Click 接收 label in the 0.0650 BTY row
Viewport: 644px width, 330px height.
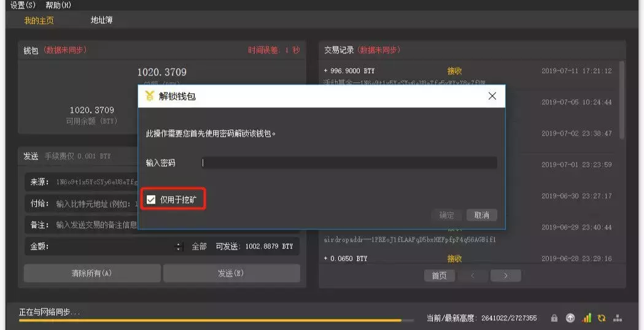pyautogui.click(x=454, y=259)
